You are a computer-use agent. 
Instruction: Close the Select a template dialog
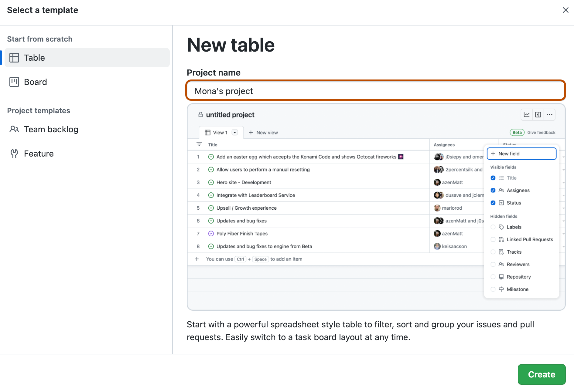(565, 10)
